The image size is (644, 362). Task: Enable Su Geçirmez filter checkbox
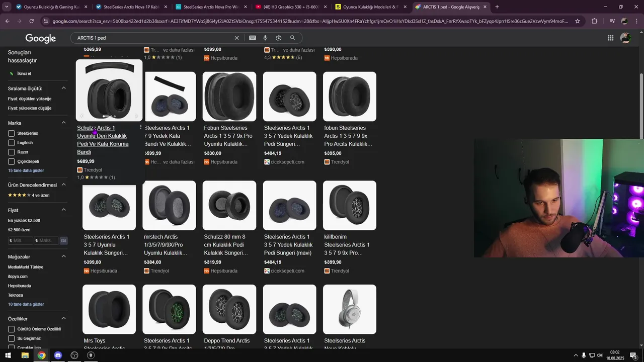tap(11, 338)
